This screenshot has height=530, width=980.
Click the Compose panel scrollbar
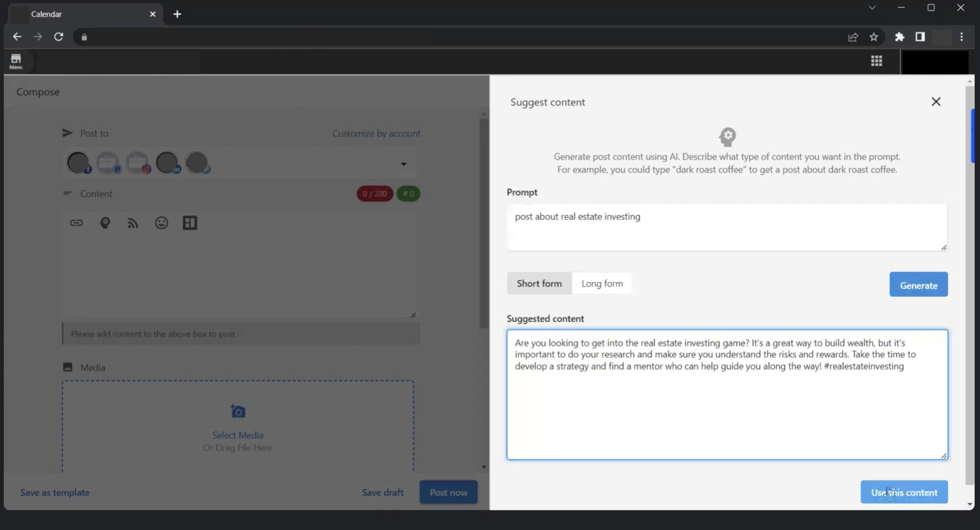(x=484, y=223)
